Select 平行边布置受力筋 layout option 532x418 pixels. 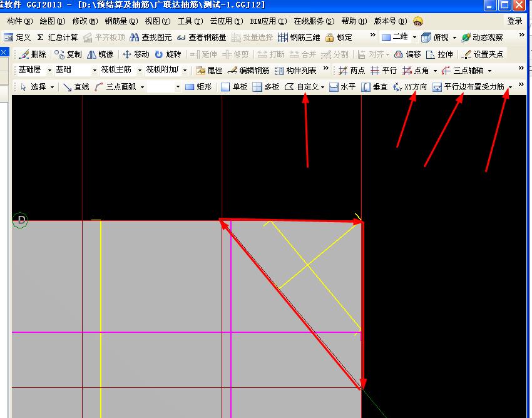[x=468, y=87]
